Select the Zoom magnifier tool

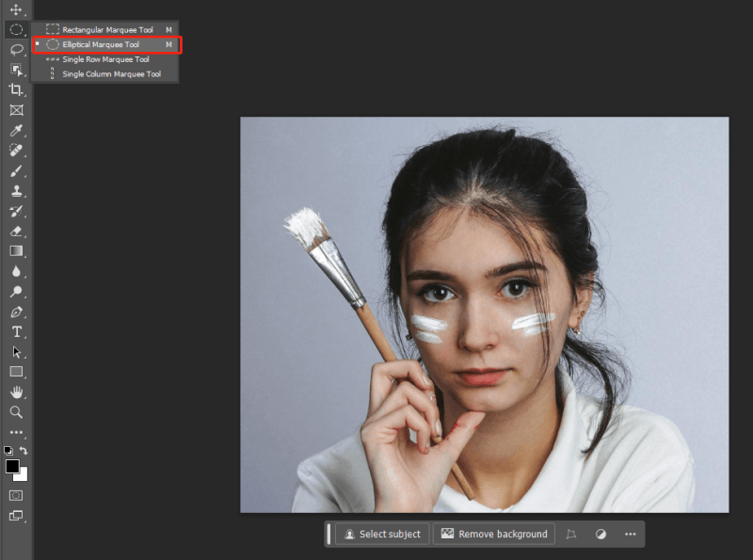[x=16, y=412]
